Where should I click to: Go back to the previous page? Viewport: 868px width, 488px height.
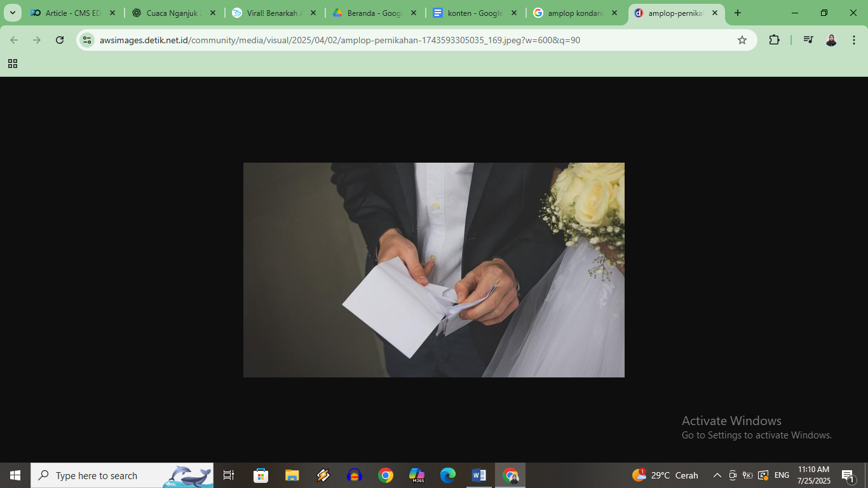coord(14,40)
